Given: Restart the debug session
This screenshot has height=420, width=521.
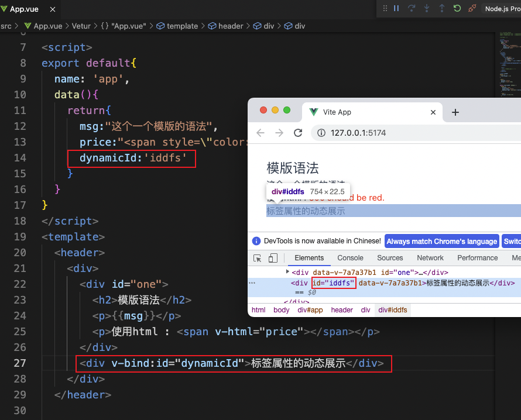Looking at the screenshot, I should pyautogui.click(x=457, y=8).
